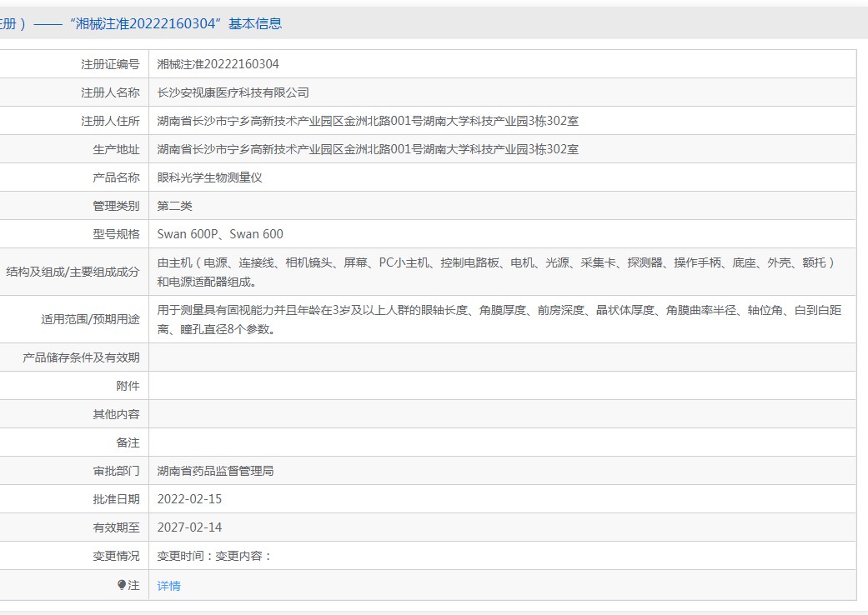868x615 pixels.
Task: Click the approval department 湖南省药品监督管理局
Action: coord(215,471)
